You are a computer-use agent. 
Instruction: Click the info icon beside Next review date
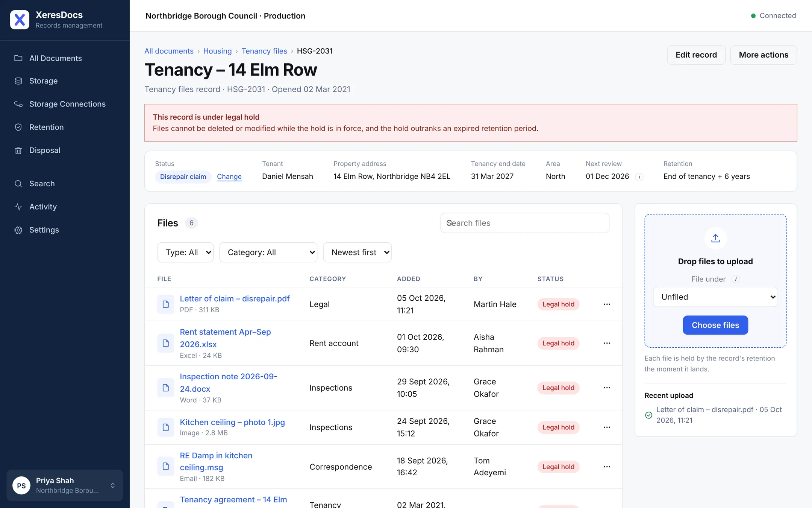pyautogui.click(x=639, y=177)
